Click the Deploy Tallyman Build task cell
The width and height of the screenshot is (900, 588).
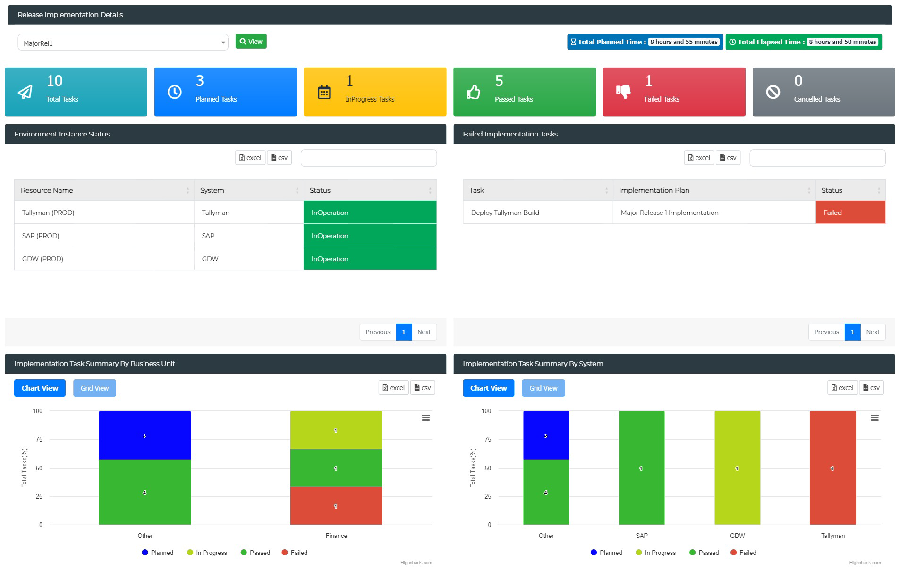[538, 213]
